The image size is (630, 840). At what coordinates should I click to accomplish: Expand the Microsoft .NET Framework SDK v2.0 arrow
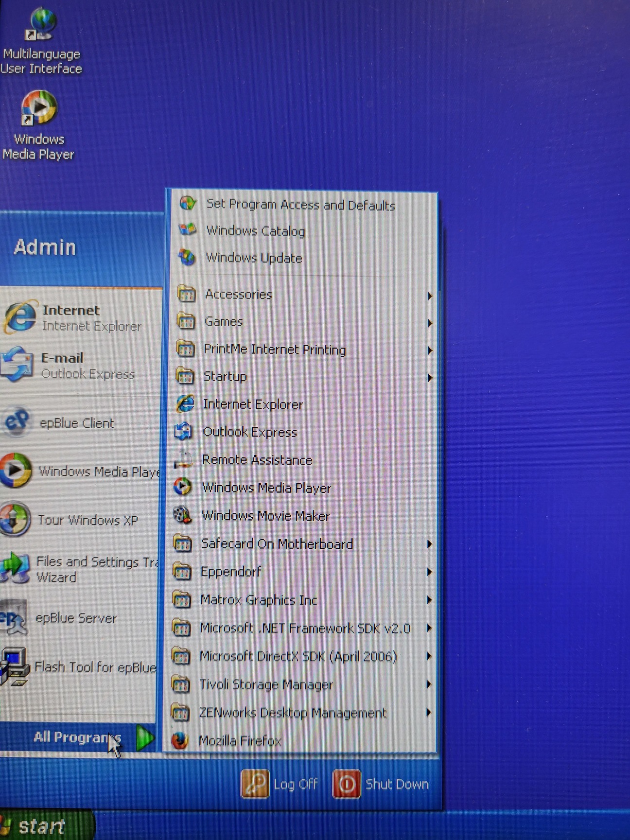(429, 628)
